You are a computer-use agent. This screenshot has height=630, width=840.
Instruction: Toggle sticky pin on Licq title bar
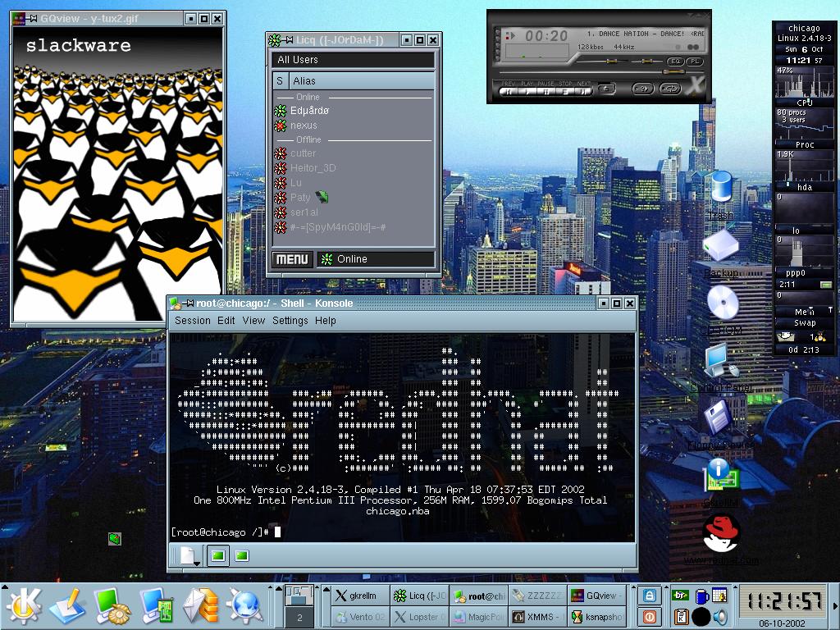tap(289, 39)
